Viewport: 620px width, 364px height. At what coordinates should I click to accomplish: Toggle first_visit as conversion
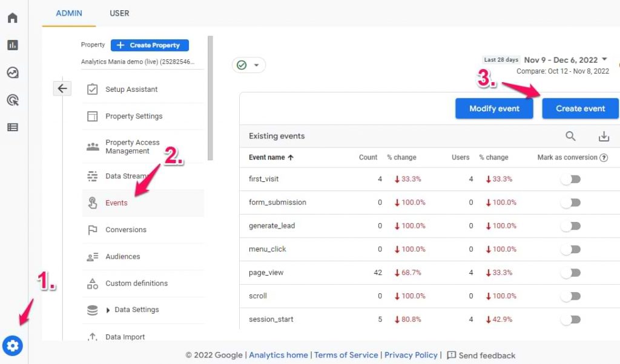click(x=570, y=179)
